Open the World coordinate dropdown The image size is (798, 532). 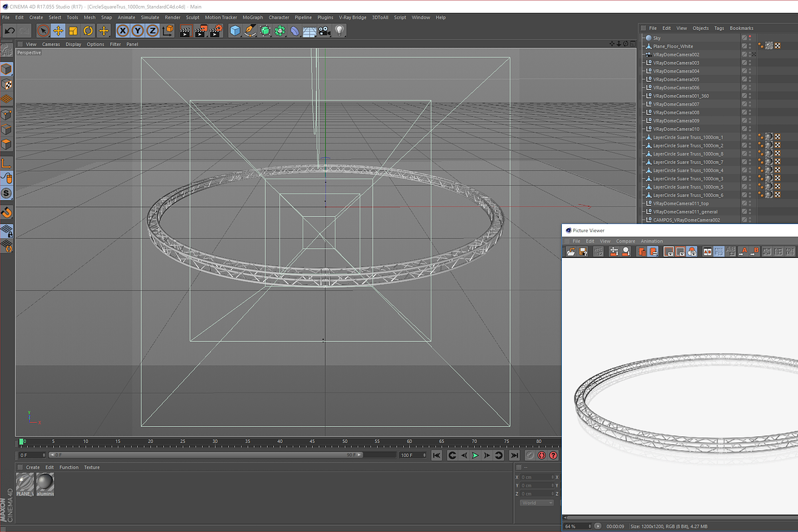click(537, 503)
